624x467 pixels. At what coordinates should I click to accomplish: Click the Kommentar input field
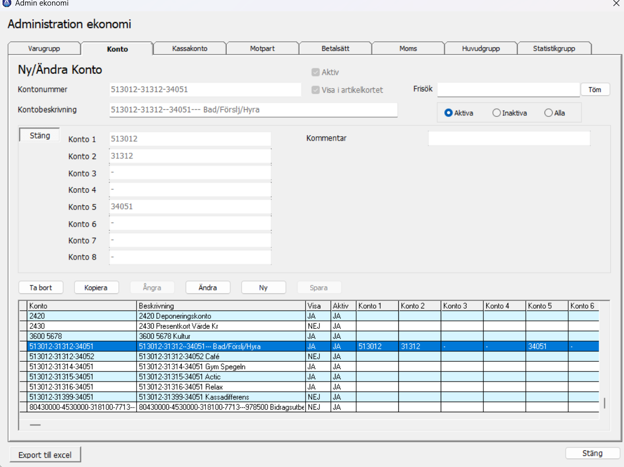coord(509,139)
